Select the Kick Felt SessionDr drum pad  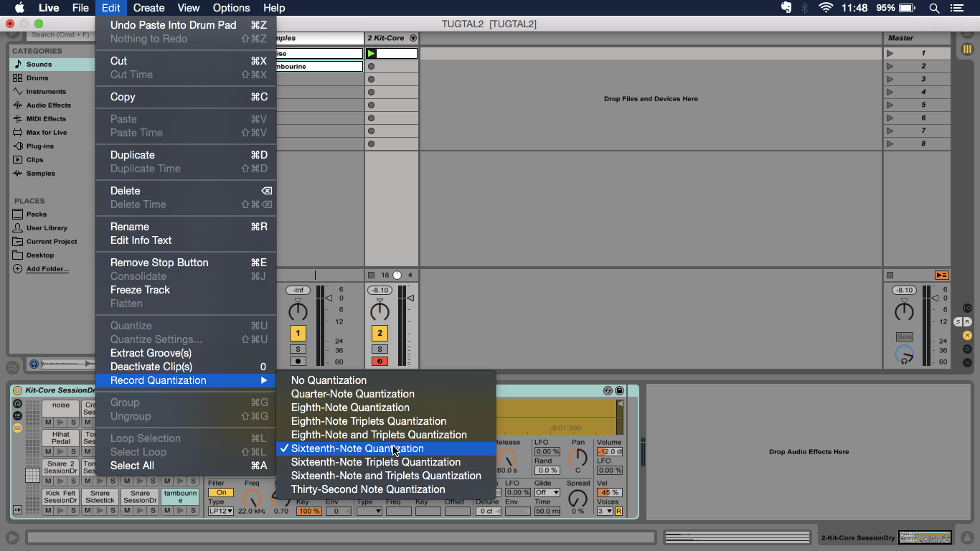click(61, 495)
